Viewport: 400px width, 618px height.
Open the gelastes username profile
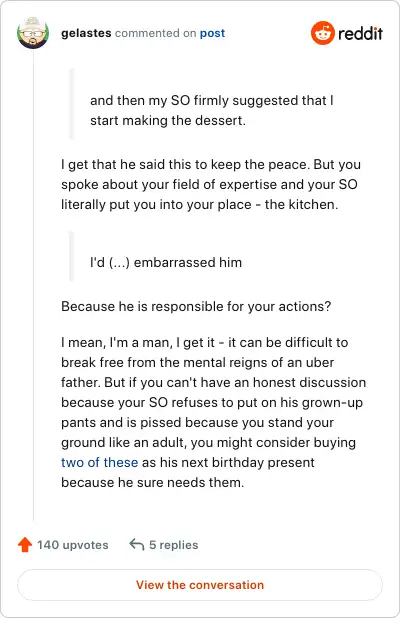[x=86, y=33]
